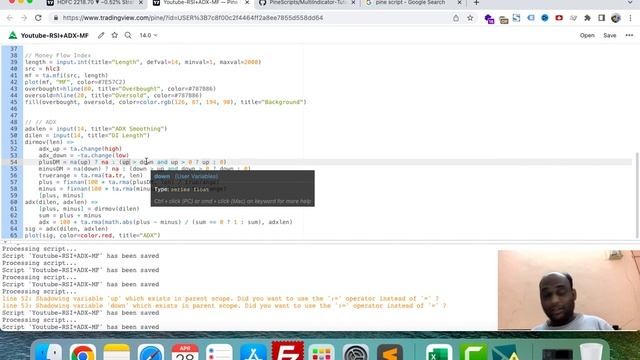Open the search icon in Pine editor header
Image resolution: width=640 pixels, height=360 pixels.
(x=128, y=36)
